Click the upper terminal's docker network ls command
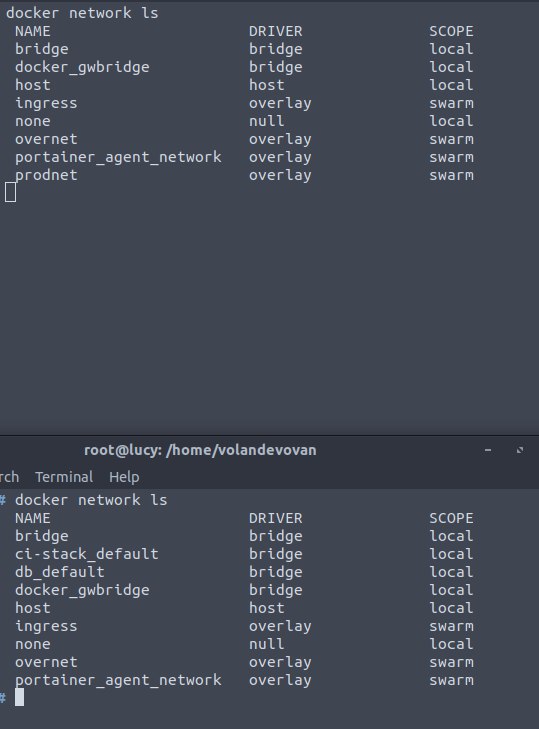Screen dimensions: 539x729 coord(82,13)
